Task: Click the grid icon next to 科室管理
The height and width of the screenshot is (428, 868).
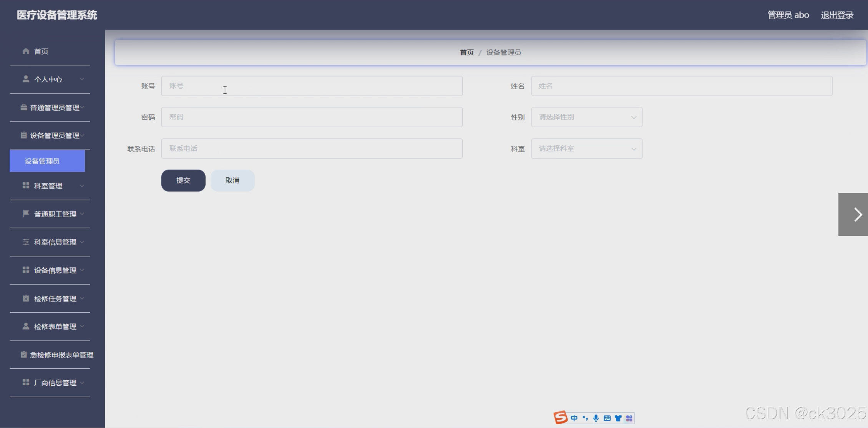Action: pyautogui.click(x=26, y=185)
